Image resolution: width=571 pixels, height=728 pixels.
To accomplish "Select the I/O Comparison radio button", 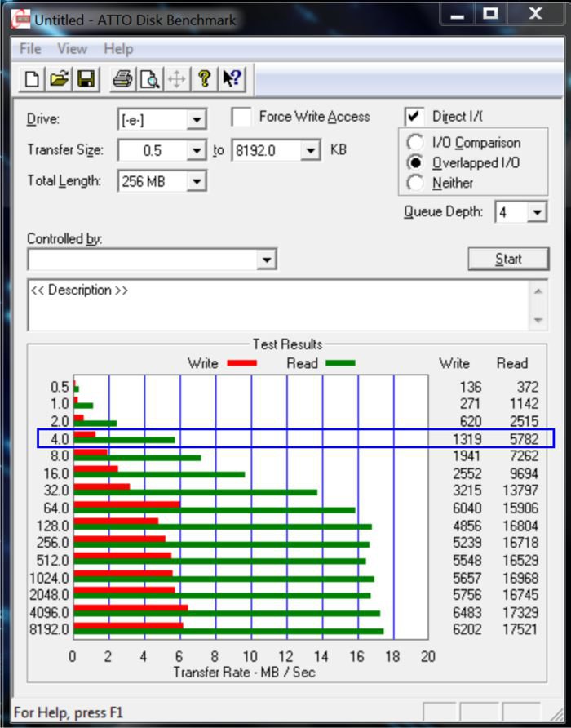I will pyautogui.click(x=415, y=143).
